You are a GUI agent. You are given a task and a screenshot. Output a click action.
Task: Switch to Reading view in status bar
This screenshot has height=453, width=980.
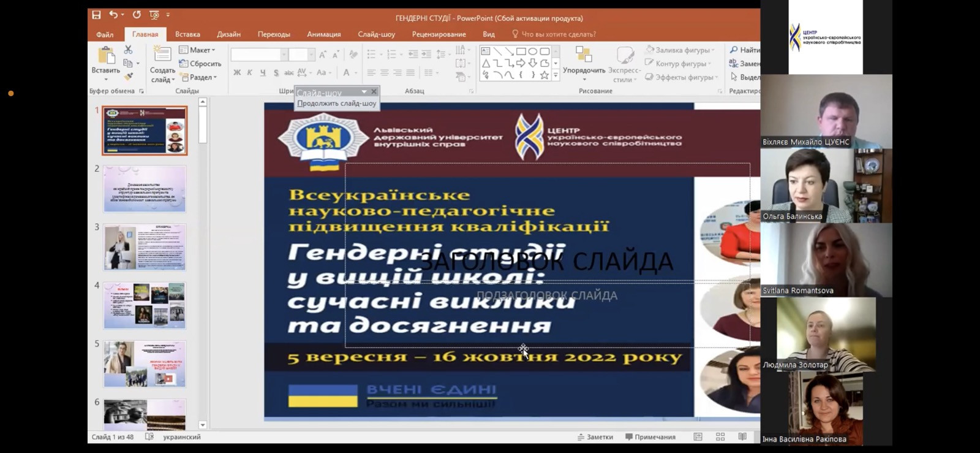[742, 436]
